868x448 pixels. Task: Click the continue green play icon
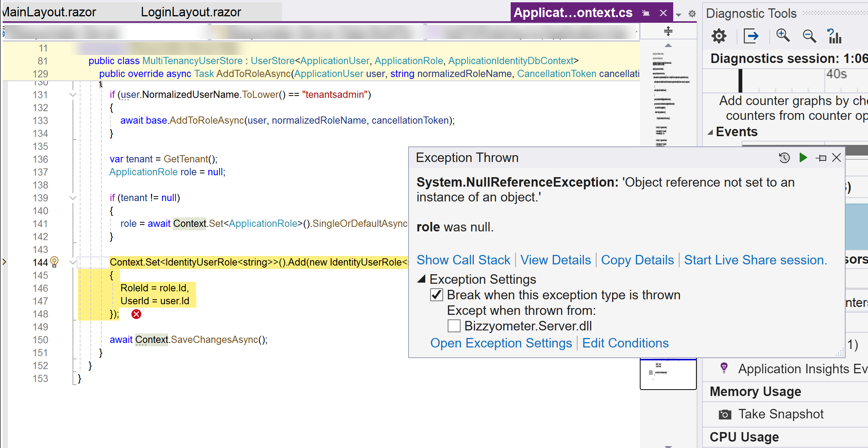tap(803, 157)
